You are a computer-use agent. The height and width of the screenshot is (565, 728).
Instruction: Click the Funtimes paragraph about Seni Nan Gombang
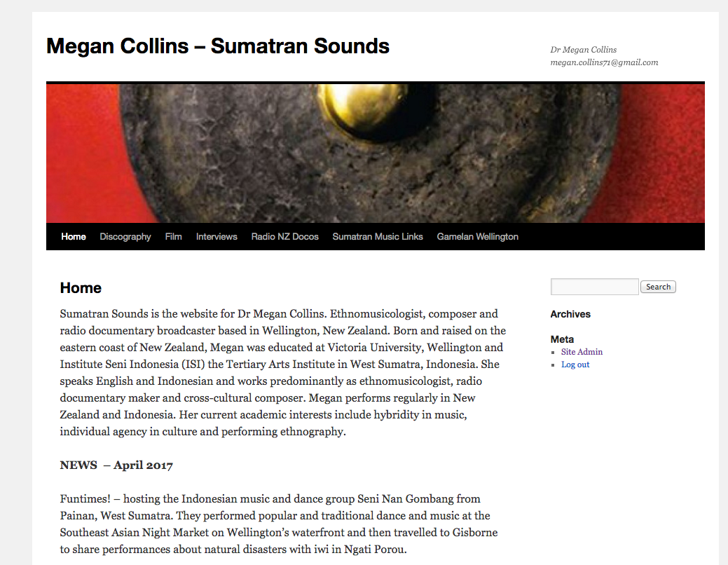pos(278,524)
